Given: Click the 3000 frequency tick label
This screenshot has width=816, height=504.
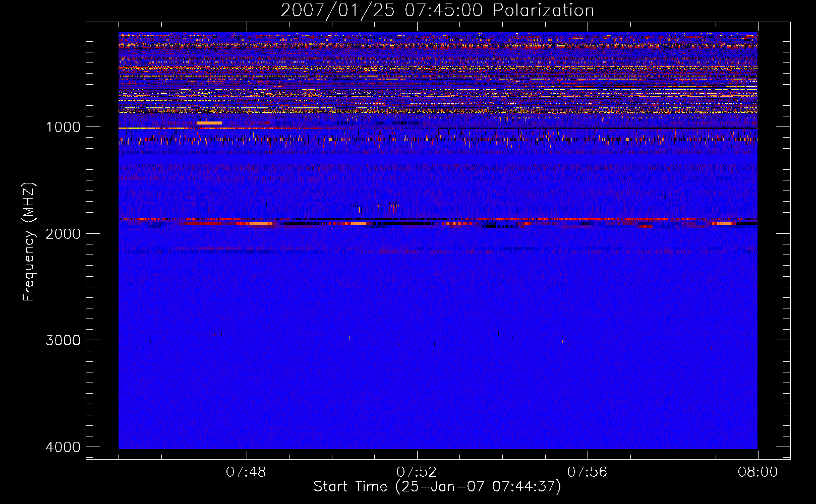Looking at the screenshot, I should tap(63, 340).
